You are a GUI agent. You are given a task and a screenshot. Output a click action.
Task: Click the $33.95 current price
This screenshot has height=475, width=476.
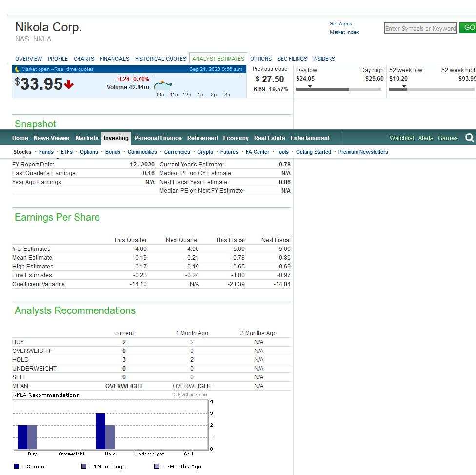tap(39, 84)
